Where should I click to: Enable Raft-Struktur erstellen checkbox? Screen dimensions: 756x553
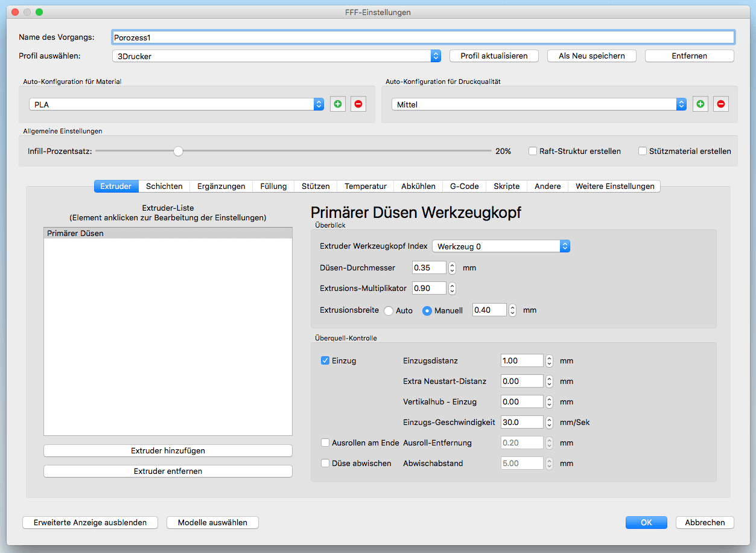tap(533, 151)
